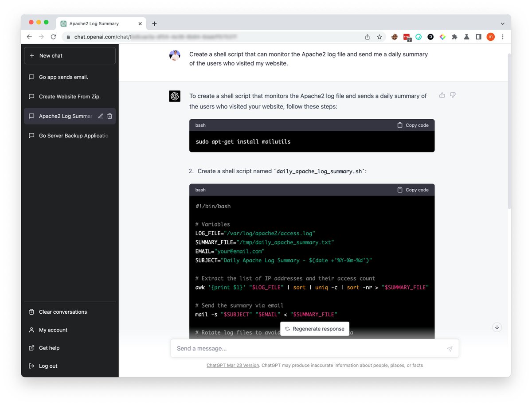This screenshot has height=405, width=532.
Task: Click the ChatGPT logo beside the response
Action: [x=175, y=96]
